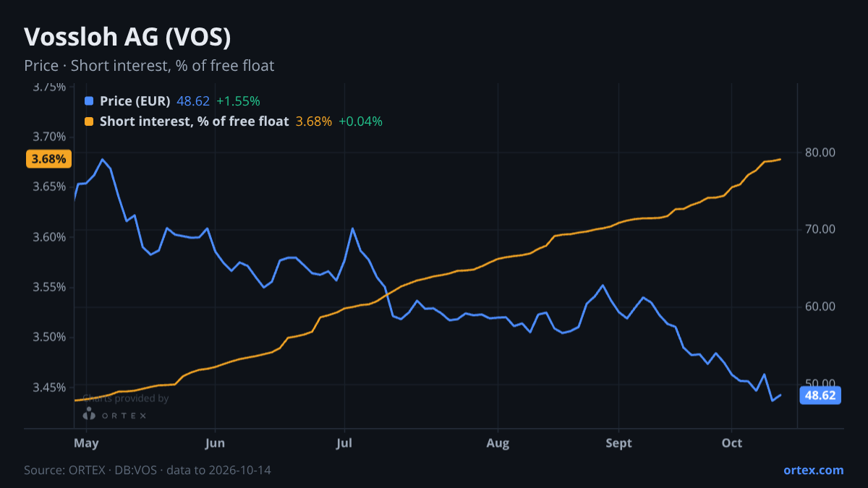Click the Jul x-axis label
This screenshot has width=868, height=488.
[x=344, y=443]
